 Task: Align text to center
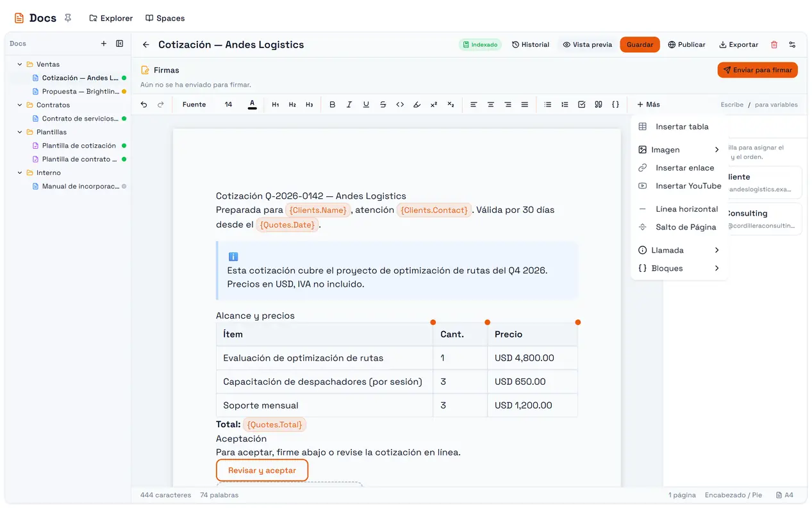coord(491,105)
